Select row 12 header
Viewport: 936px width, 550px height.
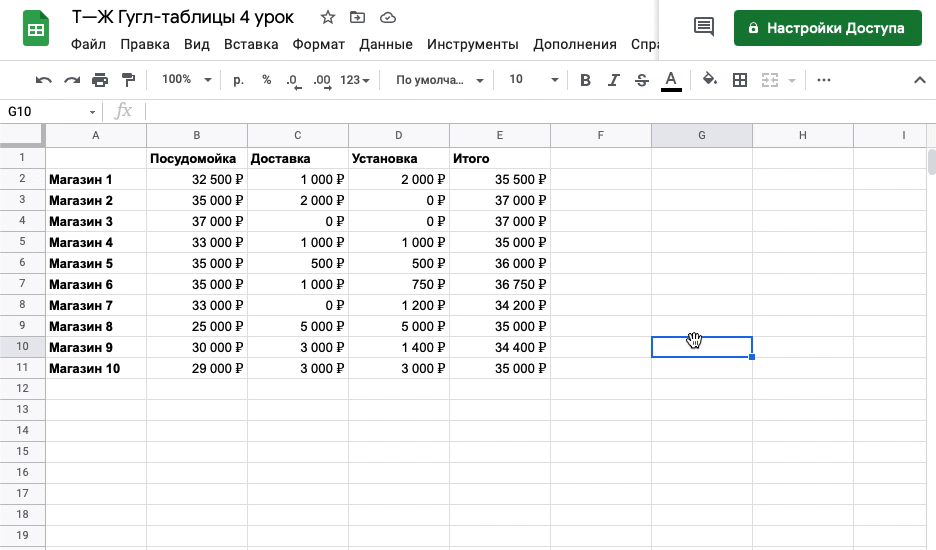point(22,388)
